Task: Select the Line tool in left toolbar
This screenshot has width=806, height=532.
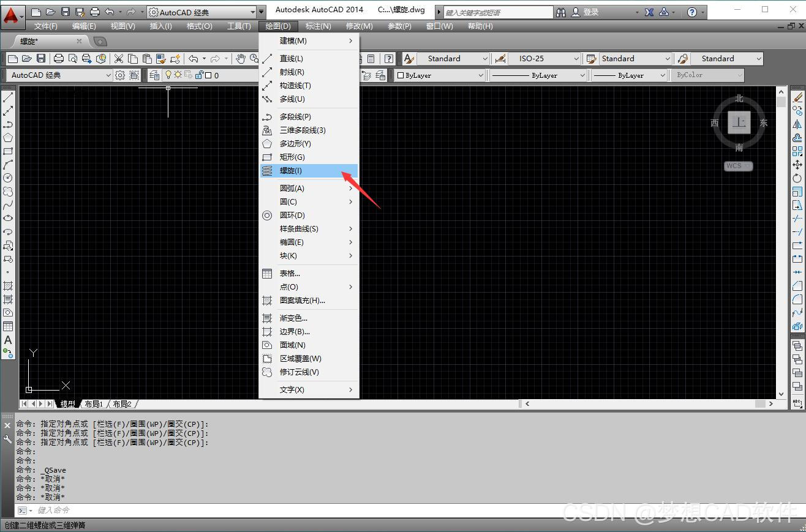Action: (8, 97)
